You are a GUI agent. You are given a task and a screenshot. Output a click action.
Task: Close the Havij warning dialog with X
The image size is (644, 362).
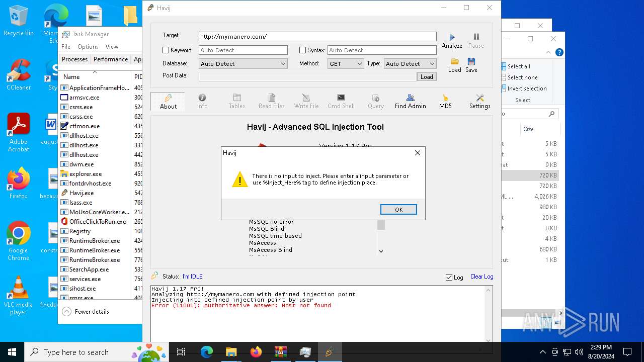coord(417,153)
